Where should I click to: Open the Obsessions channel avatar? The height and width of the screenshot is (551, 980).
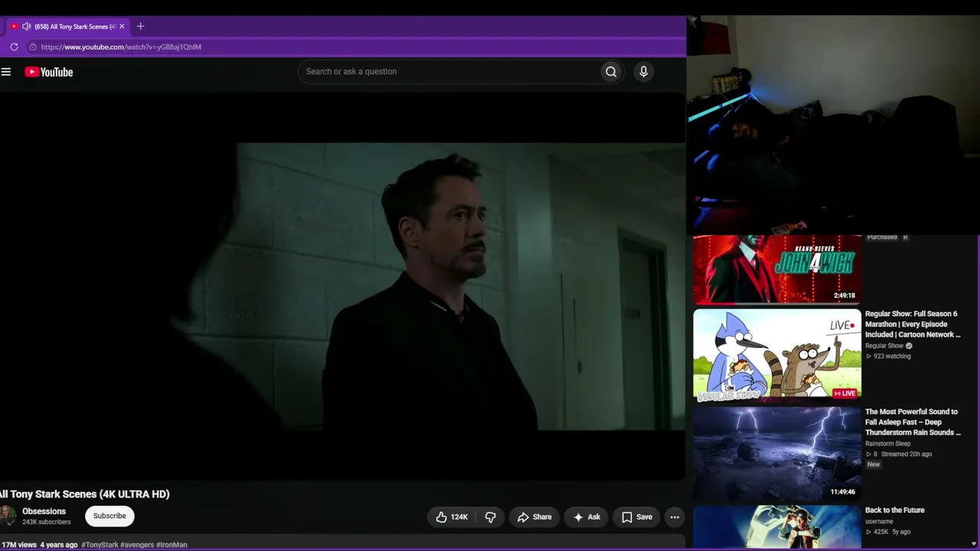[8, 516]
